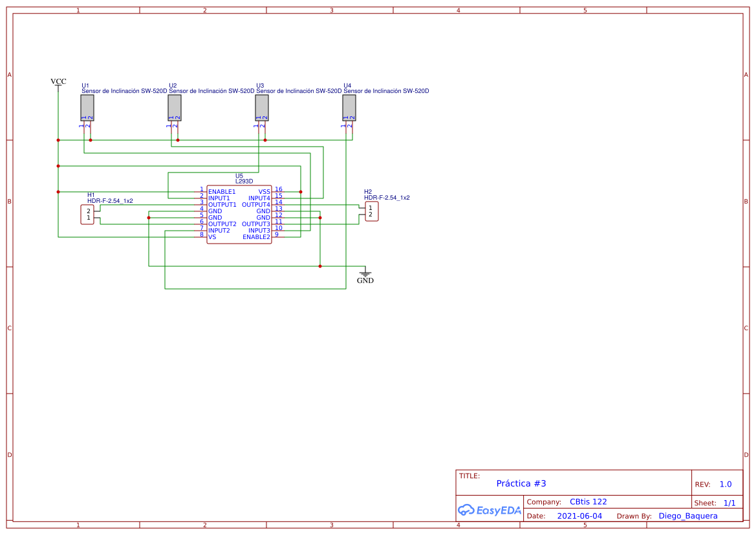Click the VSS pin label on L293D
756x535 pixels.
(264, 192)
